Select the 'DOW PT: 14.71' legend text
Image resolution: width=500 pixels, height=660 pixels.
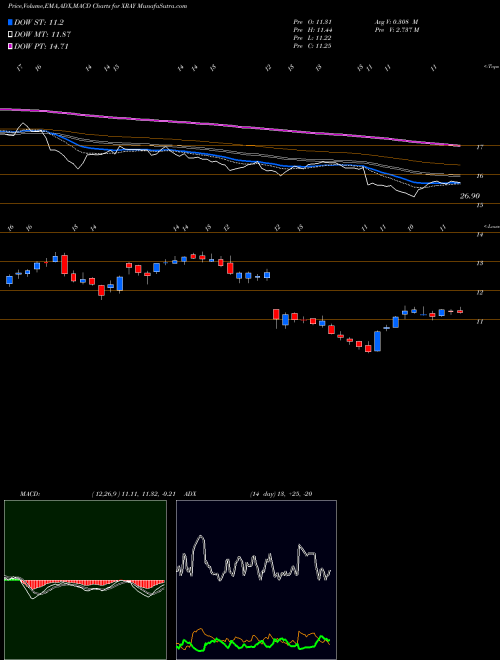point(41,46)
